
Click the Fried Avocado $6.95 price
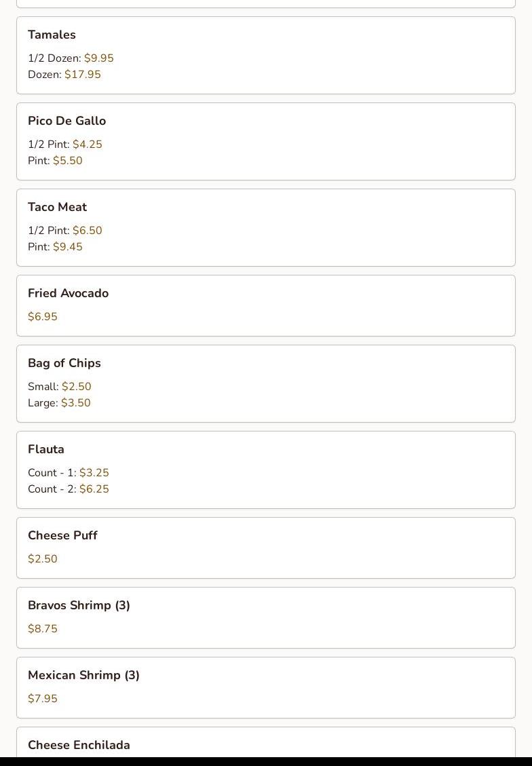[x=43, y=317]
